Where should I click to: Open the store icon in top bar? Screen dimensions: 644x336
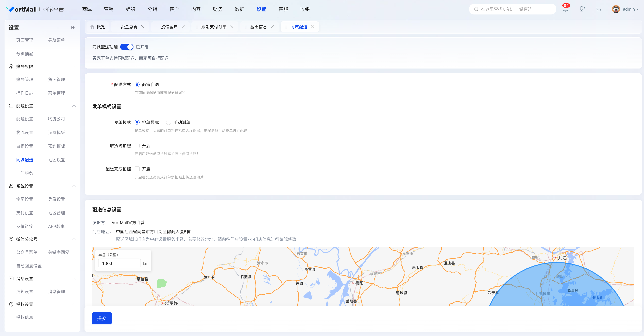point(599,9)
